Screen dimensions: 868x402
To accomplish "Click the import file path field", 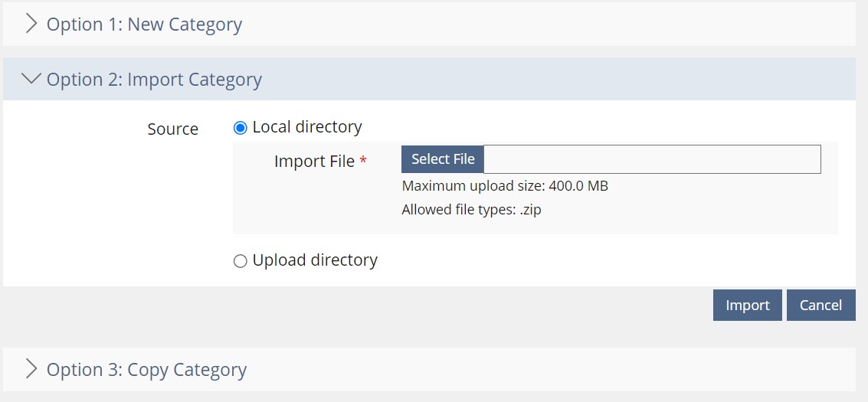I will pos(651,159).
